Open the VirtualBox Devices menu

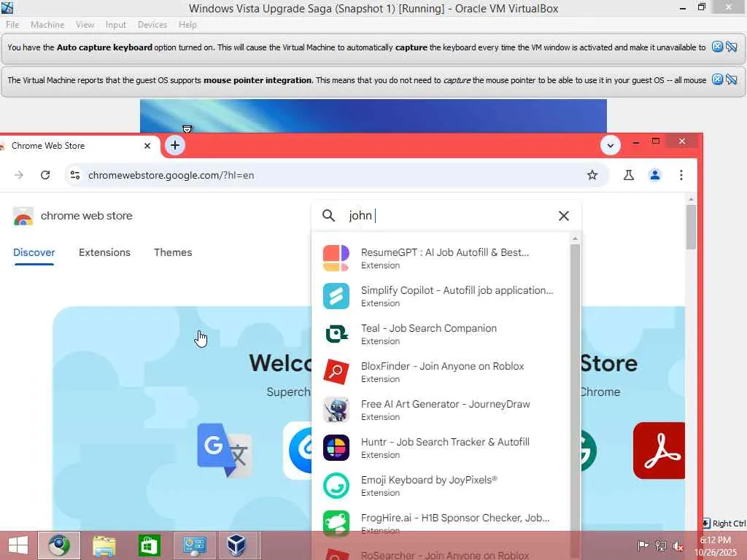pyautogui.click(x=152, y=25)
